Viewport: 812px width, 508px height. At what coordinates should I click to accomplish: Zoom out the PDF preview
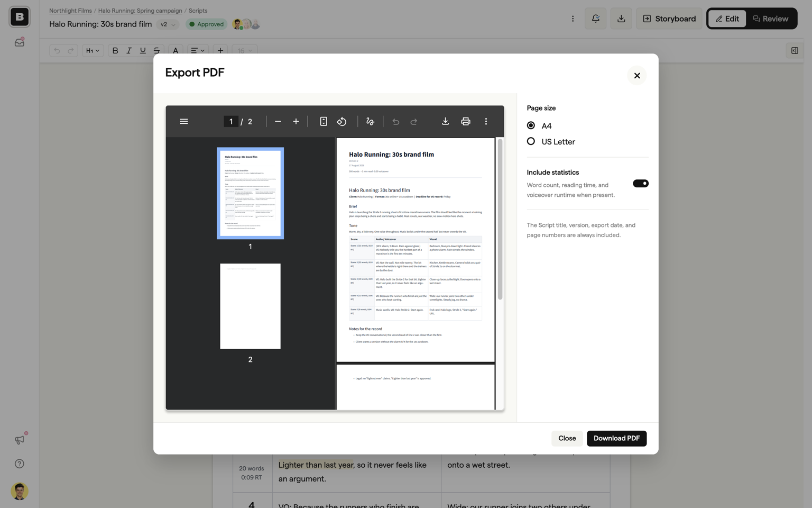[x=278, y=122]
